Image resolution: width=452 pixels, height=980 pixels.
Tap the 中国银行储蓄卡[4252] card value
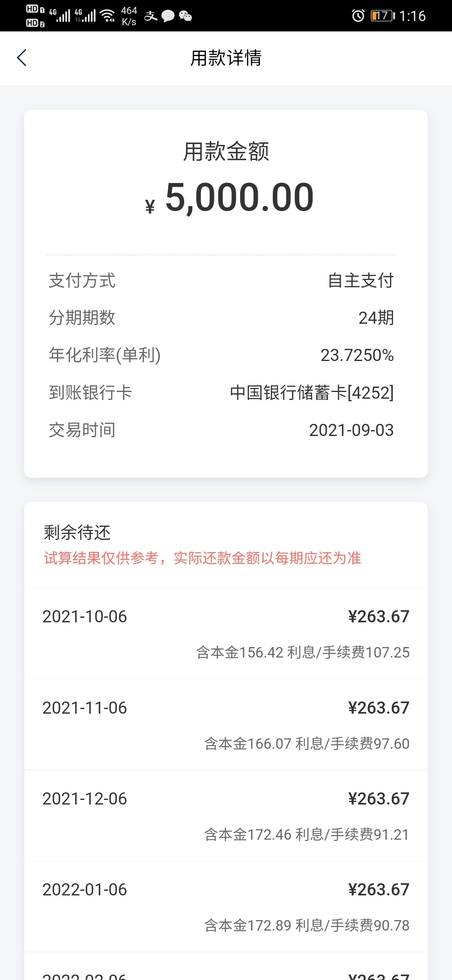coord(312,393)
